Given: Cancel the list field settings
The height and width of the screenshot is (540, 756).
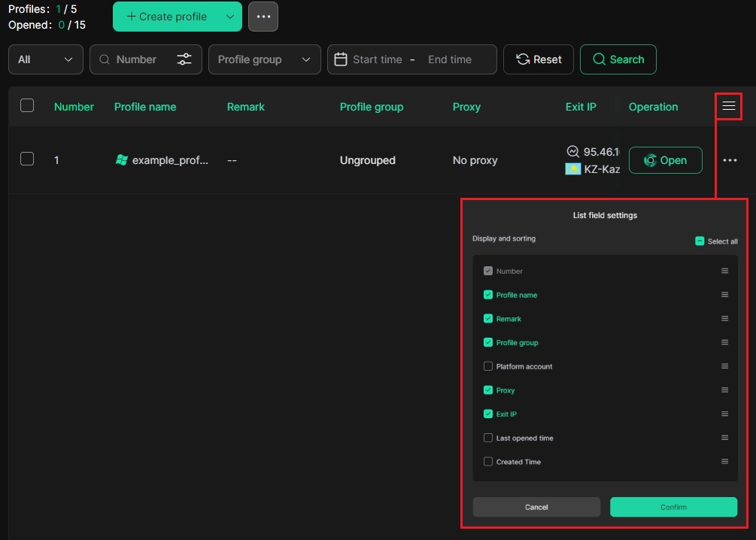Looking at the screenshot, I should 536,507.
